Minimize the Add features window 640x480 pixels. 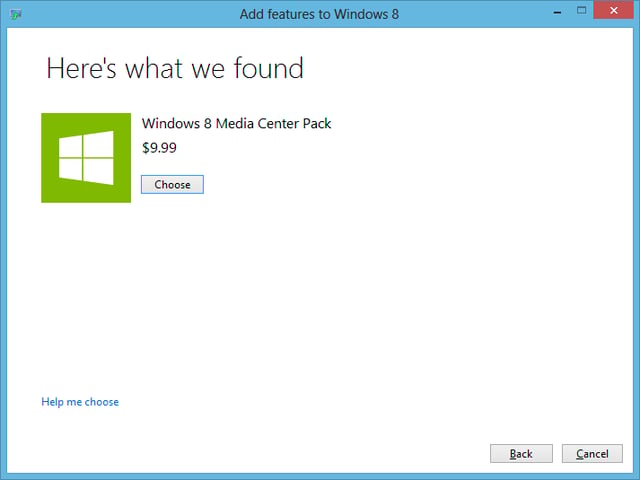(x=557, y=12)
